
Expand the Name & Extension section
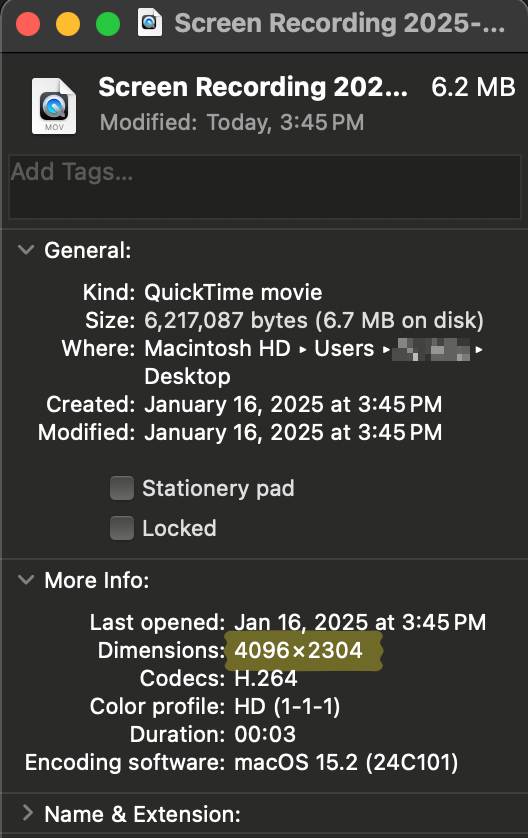28,813
